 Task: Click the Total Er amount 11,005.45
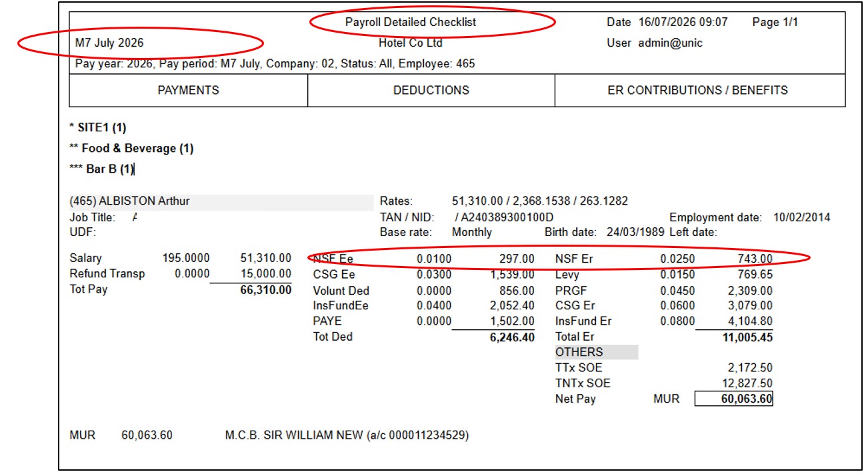tap(747, 337)
